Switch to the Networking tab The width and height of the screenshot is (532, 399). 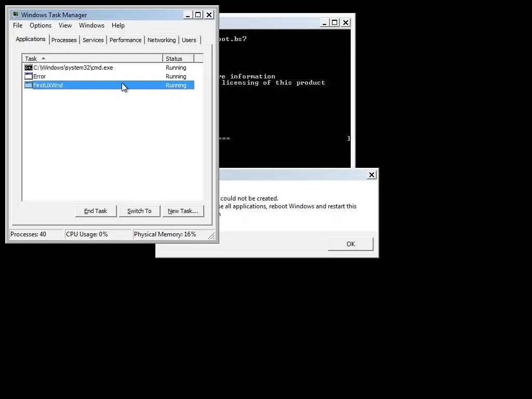[162, 40]
